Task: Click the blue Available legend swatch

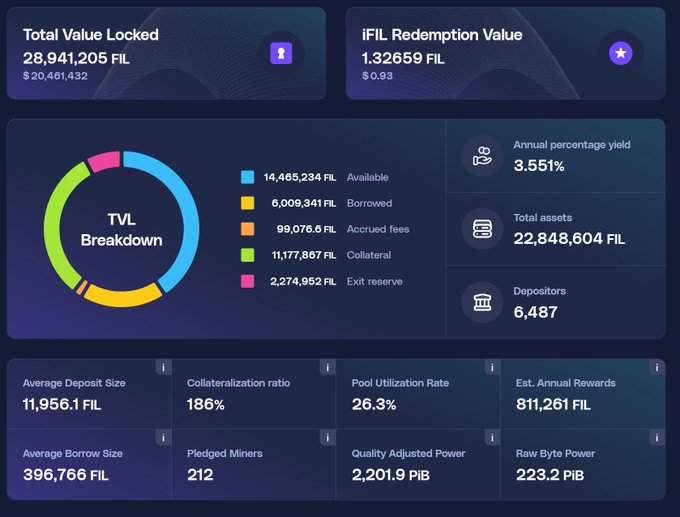Action: click(248, 177)
